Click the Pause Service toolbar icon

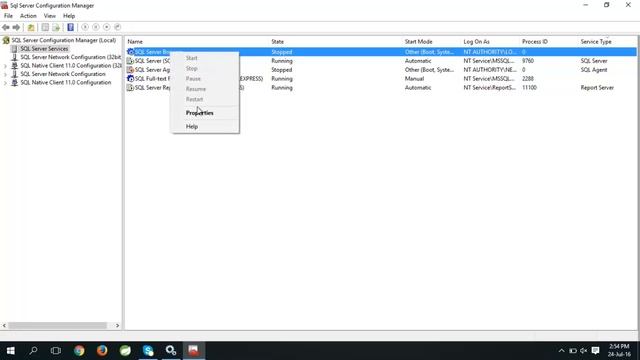[96, 27]
